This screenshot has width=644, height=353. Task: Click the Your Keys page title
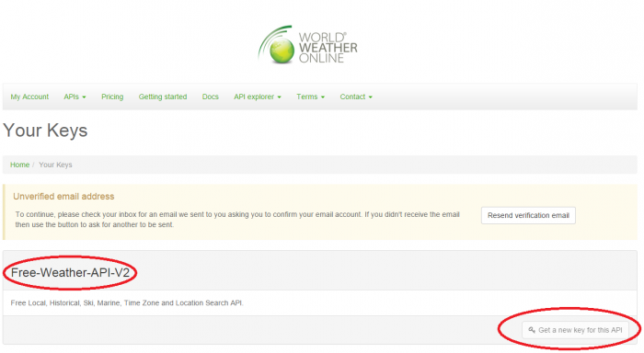click(x=45, y=131)
